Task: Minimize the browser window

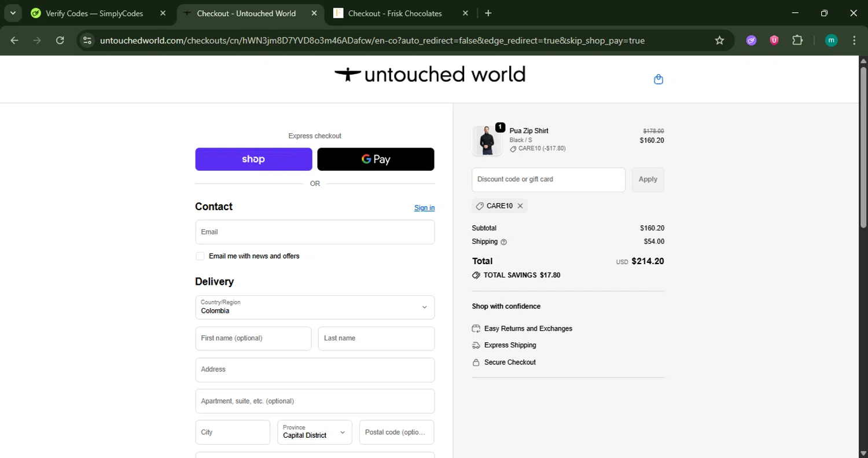Action: tap(795, 13)
